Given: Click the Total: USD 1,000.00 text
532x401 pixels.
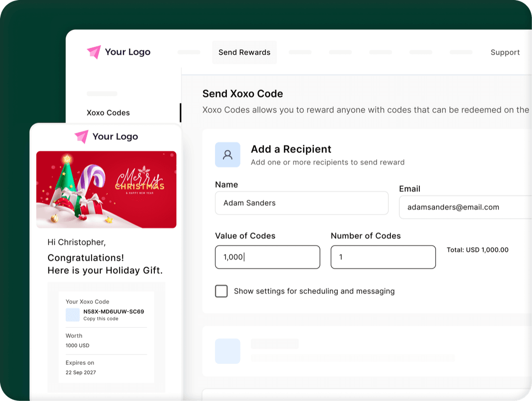Looking at the screenshot, I should (x=477, y=250).
